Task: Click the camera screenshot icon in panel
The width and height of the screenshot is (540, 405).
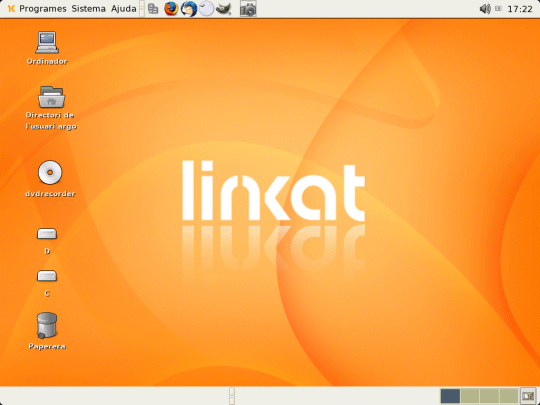Action: (248, 9)
